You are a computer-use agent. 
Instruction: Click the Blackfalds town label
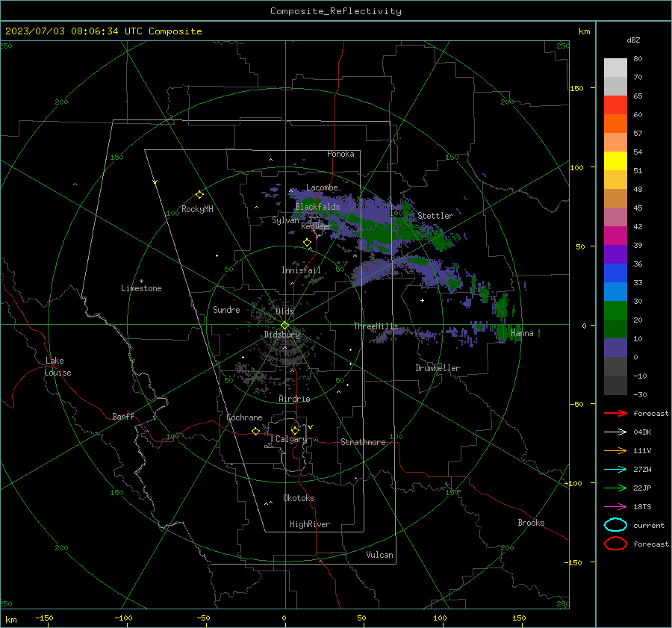click(317, 207)
